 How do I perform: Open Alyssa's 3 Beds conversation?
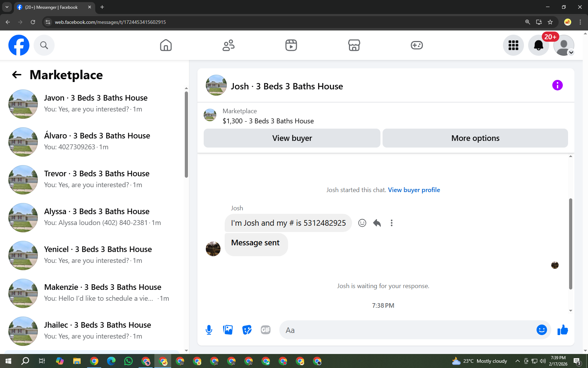click(x=94, y=217)
